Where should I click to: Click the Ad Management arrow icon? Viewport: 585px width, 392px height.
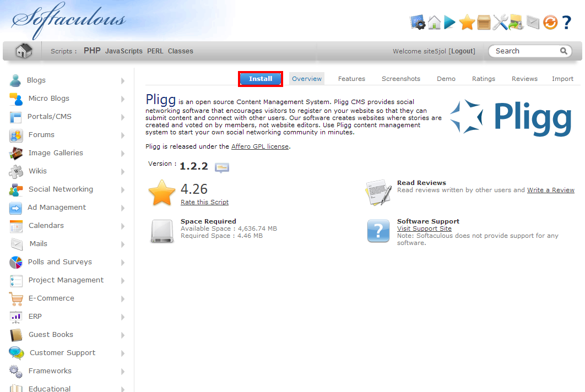pos(15,208)
